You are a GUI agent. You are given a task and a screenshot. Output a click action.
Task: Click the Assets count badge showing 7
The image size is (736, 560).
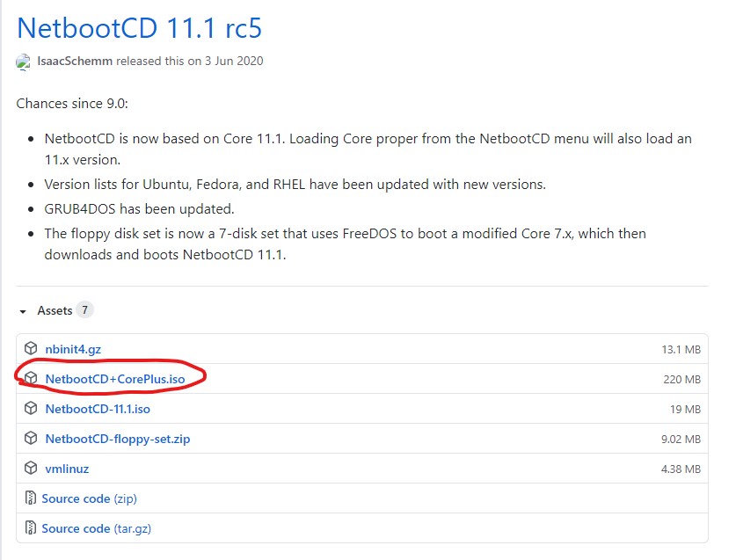click(84, 310)
